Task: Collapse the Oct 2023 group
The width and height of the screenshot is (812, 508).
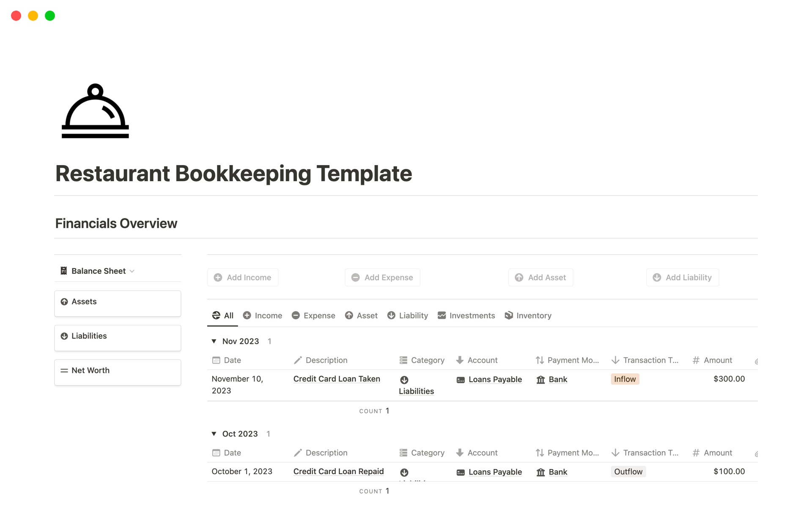Action: [214, 434]
